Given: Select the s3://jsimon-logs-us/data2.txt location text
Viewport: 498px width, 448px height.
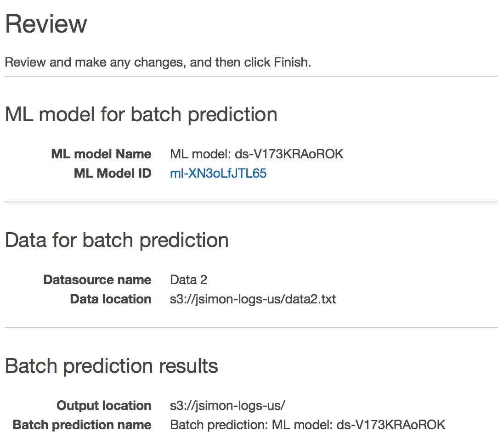Looking at the screenshot, I should 253,299.
